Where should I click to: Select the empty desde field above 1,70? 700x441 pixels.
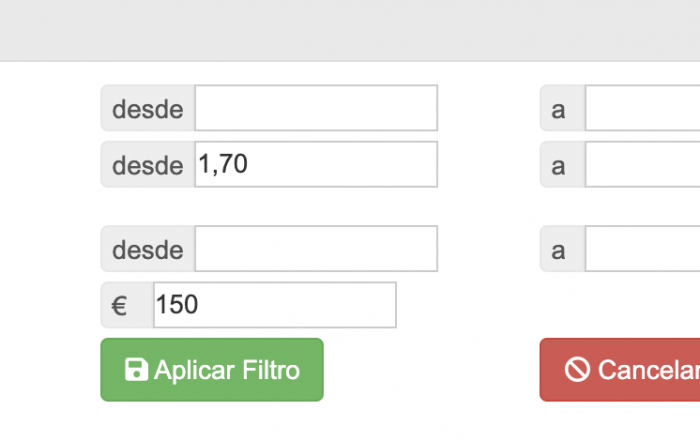point(316,108)
